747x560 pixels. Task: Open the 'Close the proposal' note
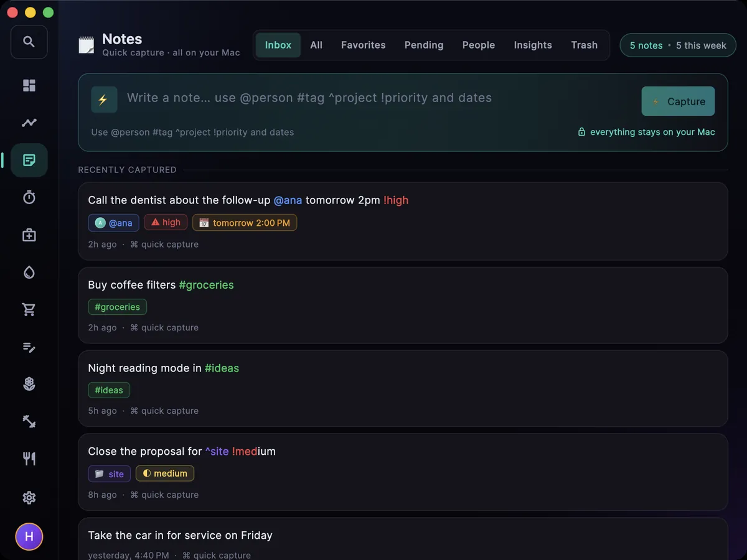click(403, 472)
